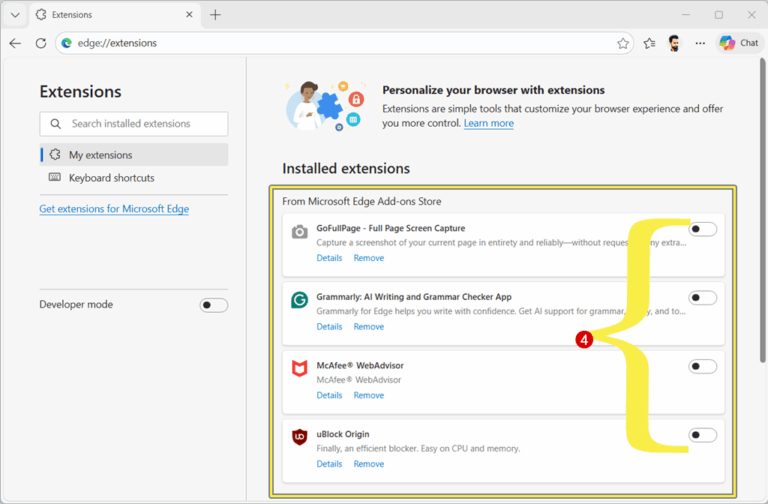Screen dimensions: 768x504
Task: Click uBlock description 'Finally, an efficient blocker'
Action: point(418,448)
